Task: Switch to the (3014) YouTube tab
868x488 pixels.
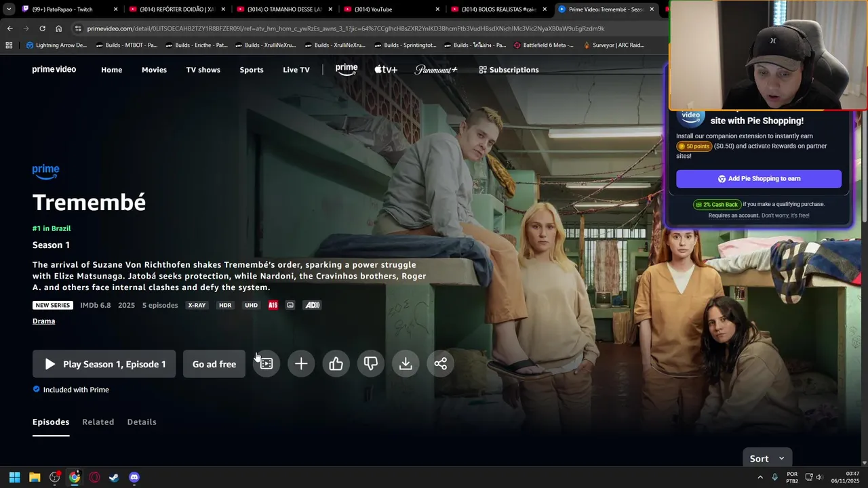Action: 392,9
